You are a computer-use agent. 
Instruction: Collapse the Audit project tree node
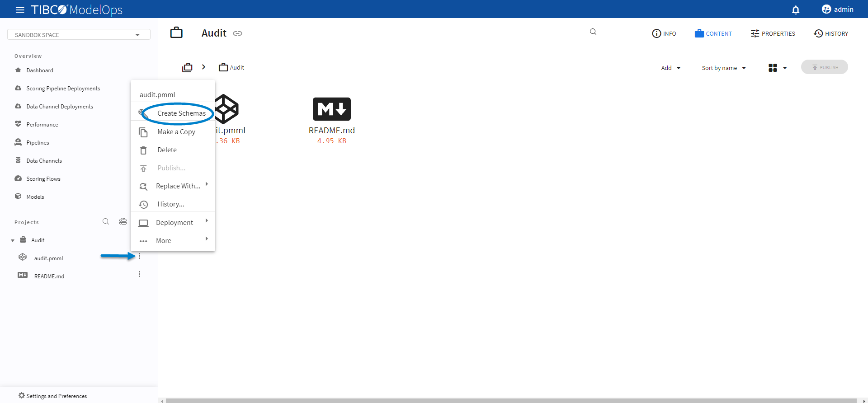pyautogui.click(x=13, y=240)
